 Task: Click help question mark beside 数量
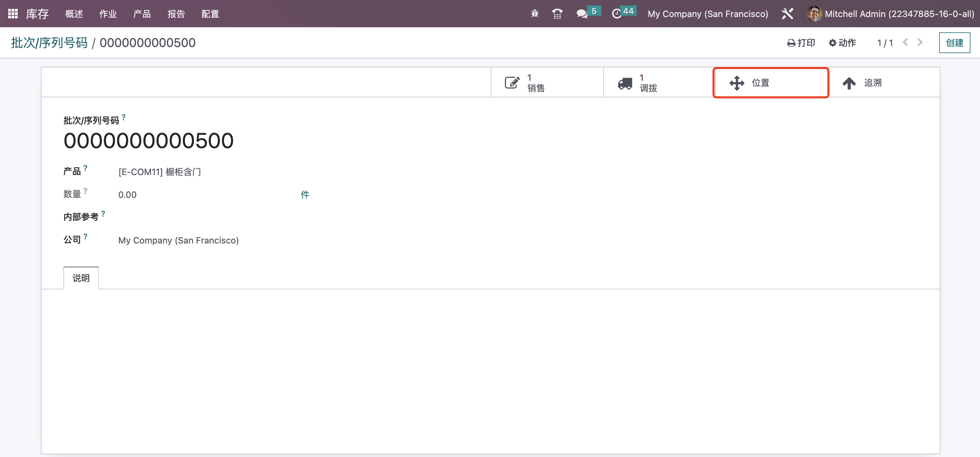(x=85, y=190)
